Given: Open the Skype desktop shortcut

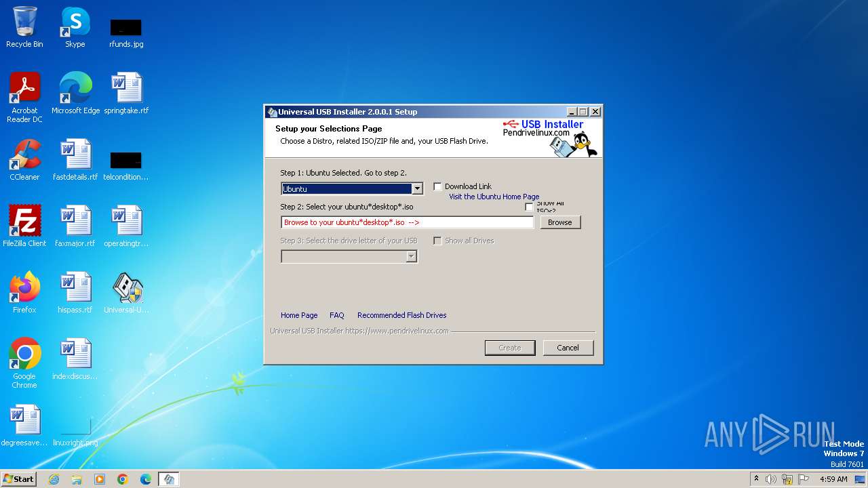Looking at the screenshot, I should (x=75, y=27).
